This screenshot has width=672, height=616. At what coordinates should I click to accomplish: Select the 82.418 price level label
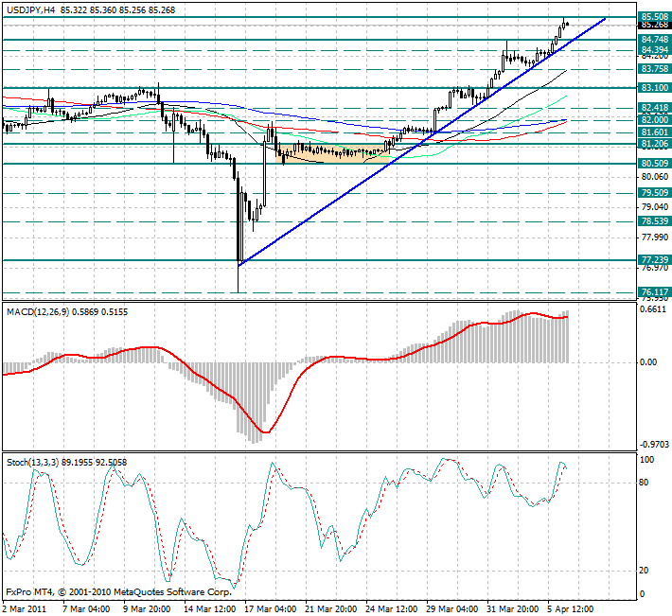(x=654, y=107)
